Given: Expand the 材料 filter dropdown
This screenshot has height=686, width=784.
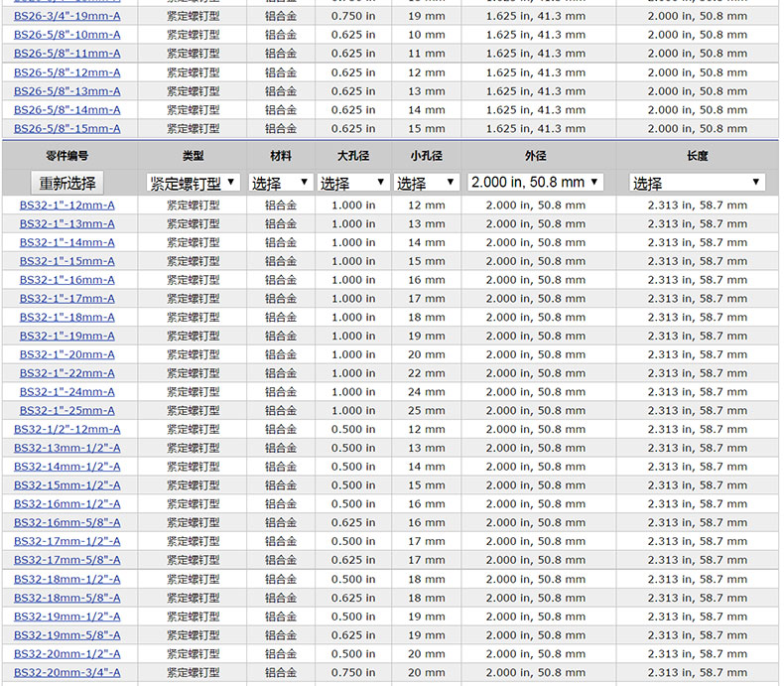Looking at the screenshot, I should pyautogui.click(x=280, y=183).
